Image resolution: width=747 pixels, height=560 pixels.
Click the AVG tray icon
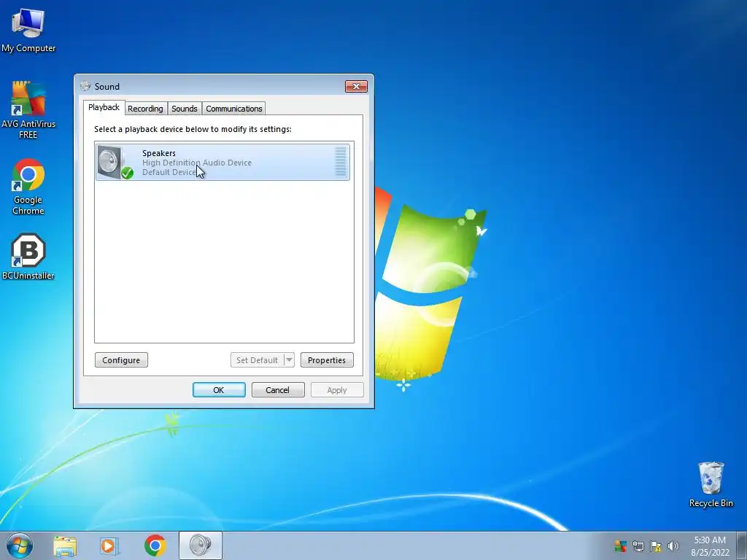(x=620, y=545)
